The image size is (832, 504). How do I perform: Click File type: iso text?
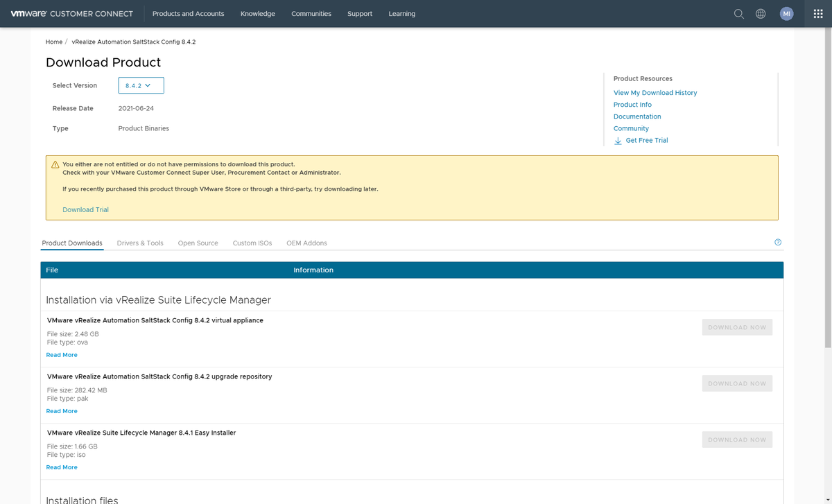(67, 455)
